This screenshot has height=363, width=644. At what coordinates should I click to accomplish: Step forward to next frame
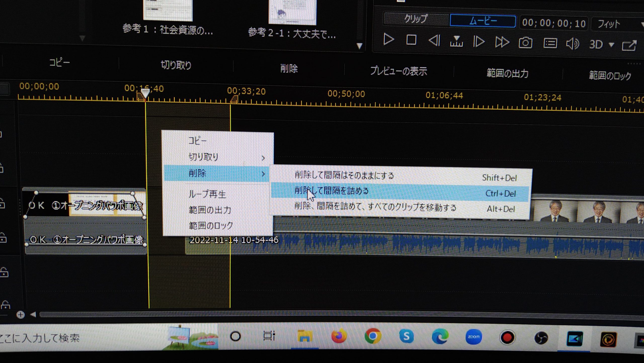coord(478,41)
